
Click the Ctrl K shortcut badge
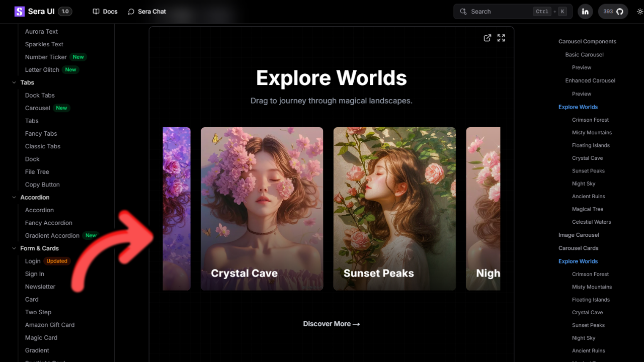(550, 12)
